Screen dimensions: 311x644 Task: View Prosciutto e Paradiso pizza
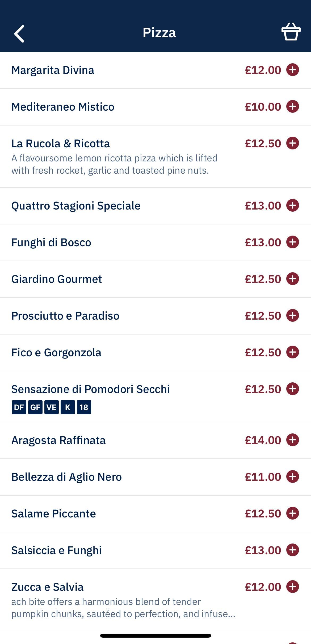click(x=65, y=316)
